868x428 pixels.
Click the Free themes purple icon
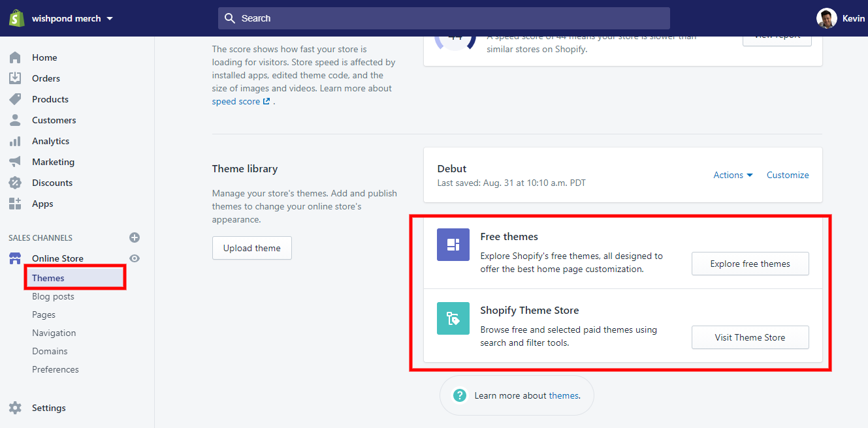[453, 245]
